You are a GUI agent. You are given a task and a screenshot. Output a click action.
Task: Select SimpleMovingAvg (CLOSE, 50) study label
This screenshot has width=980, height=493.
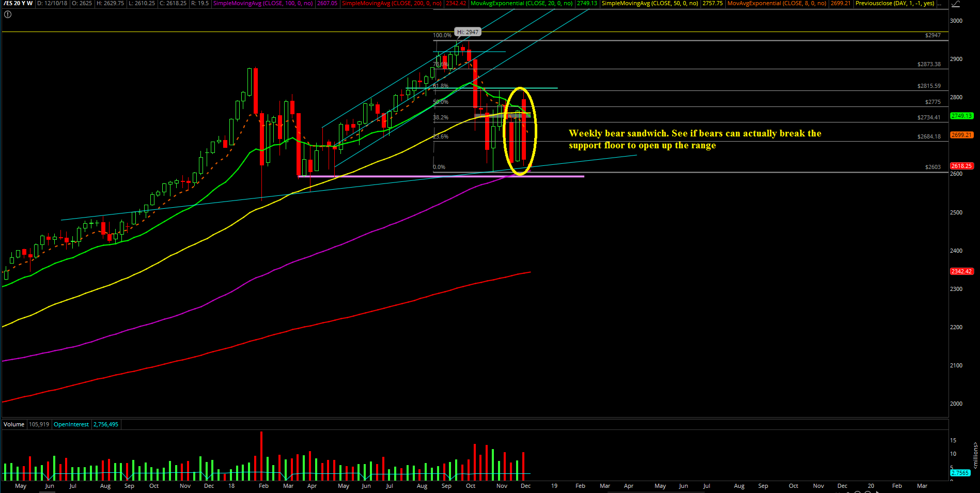tap(650, 3)
